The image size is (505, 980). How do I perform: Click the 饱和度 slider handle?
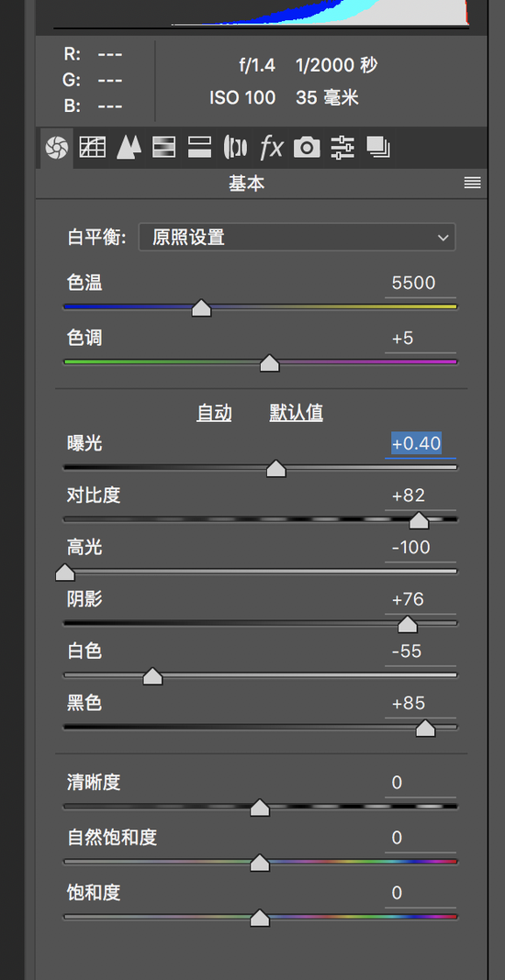(x=260, y=918)
